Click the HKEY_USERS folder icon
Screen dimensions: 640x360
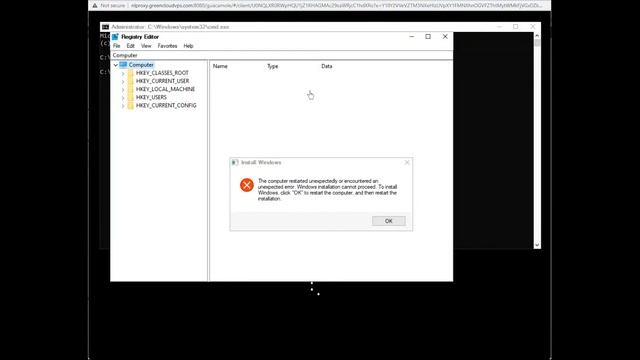[x=131, y=98]
